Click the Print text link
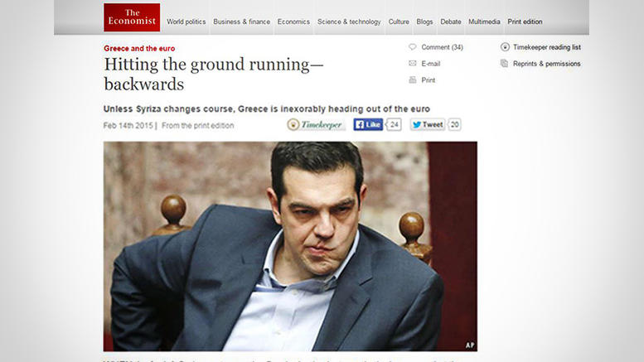The image size is (644, 362). tap(428, 80)
